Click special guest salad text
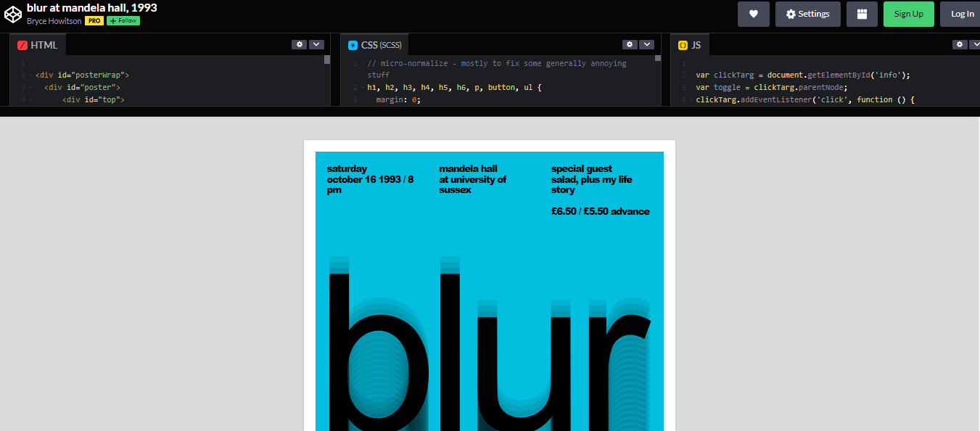This screenshot has height=431, width=980. 591,179
